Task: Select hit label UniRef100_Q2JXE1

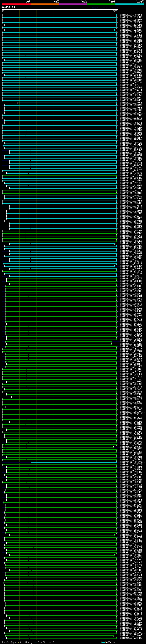Action: point(131,397)
